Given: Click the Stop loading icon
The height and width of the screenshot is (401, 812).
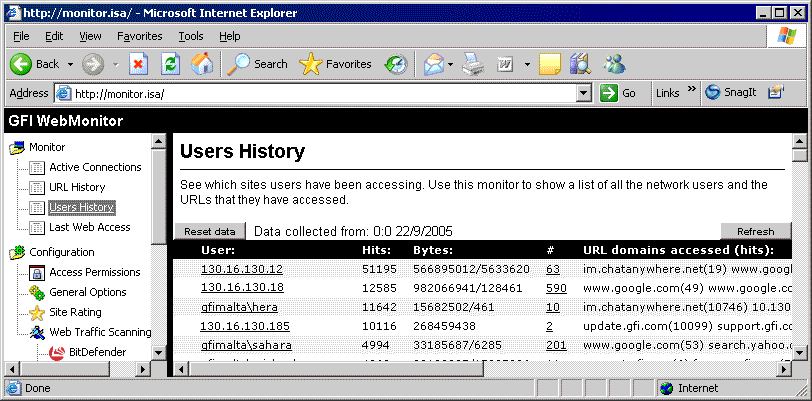Looking at the screenshot, I should point(138,64).
